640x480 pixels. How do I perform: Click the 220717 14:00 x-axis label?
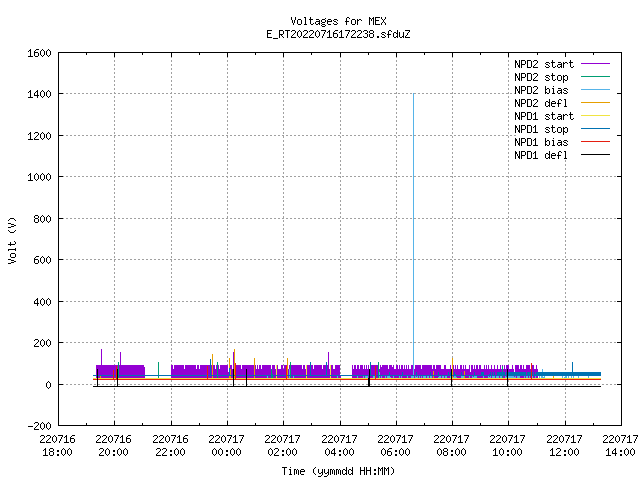point(620,446)
